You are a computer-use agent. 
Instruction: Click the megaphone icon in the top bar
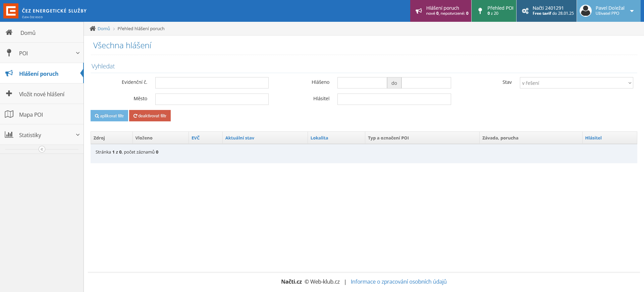pos(419,11)
